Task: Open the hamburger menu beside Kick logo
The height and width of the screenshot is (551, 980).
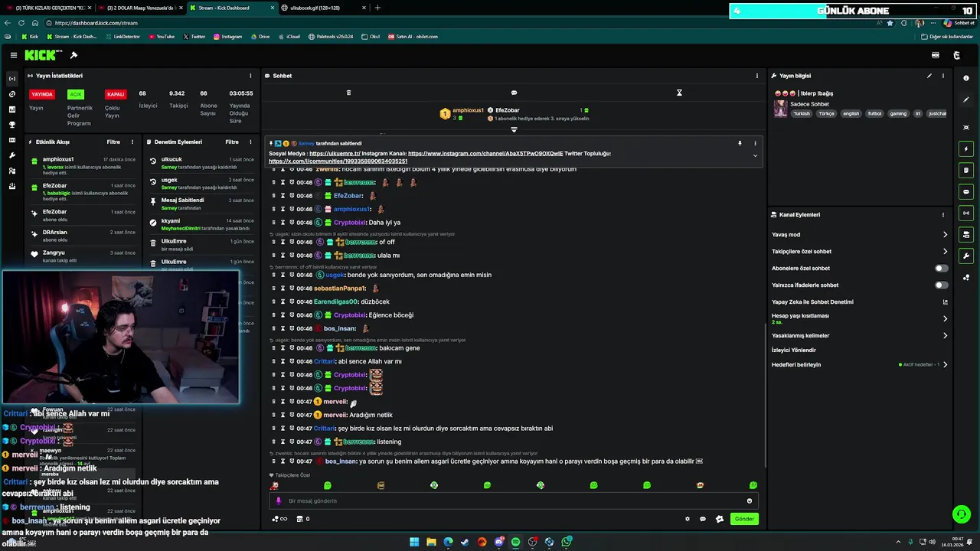Action: coord(13,55)
